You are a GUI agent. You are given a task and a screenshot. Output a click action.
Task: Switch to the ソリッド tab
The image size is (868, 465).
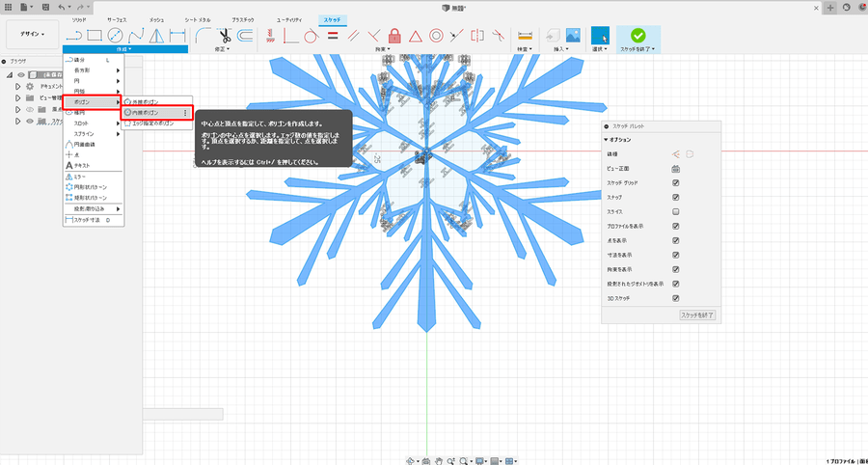(x=79, y=20)
